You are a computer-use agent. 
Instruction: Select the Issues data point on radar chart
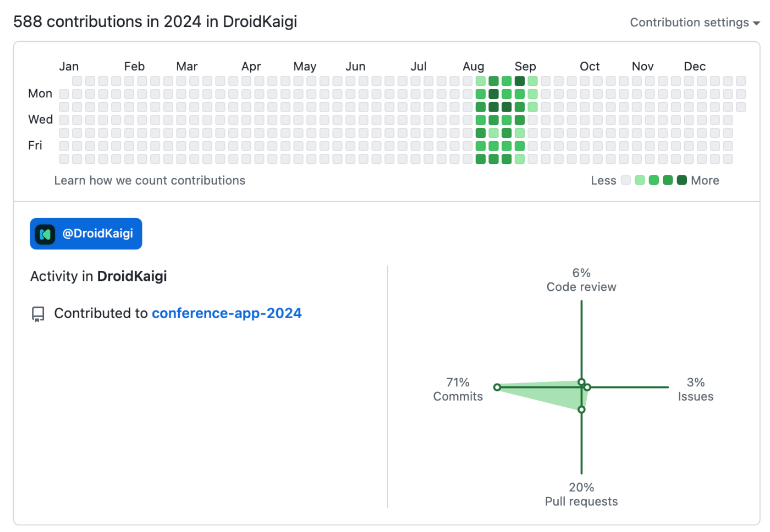coord(587,387)
